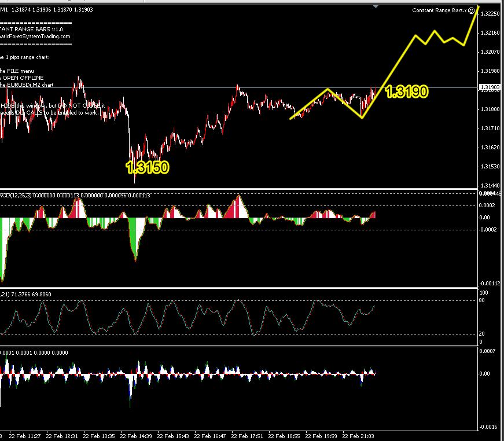This screenshot has height=441, width=504.
Task: Click the stochastic scale value 80
Action: pyautogui.click(x=482, y=300)
